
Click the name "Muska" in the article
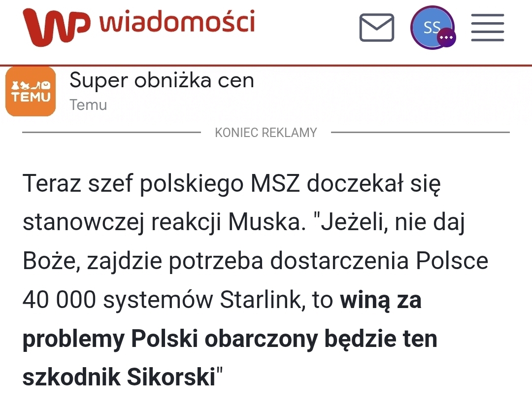tap(264, 223)
